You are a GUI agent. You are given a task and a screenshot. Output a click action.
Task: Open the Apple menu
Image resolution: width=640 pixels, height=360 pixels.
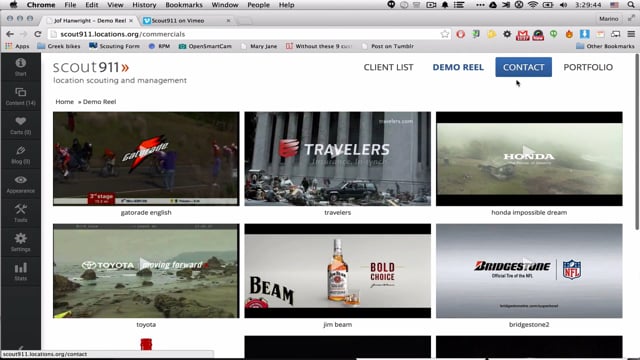coord(13,5)
